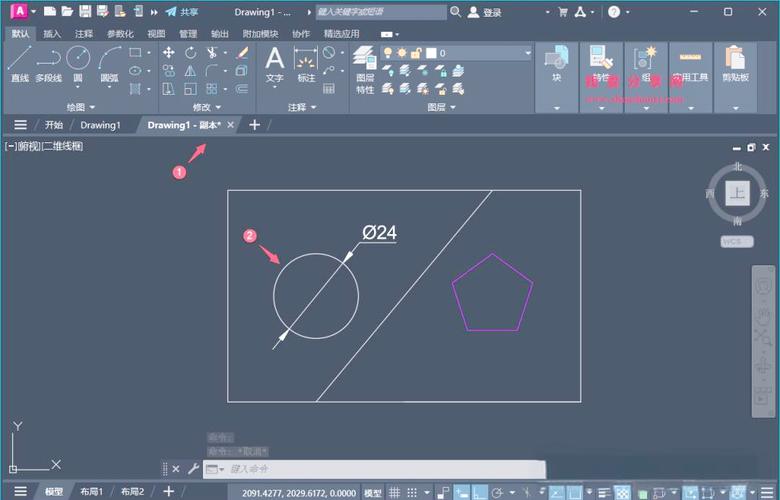
Task: Open the 参数化 ribbon tab
Action: tap(120, 34)
